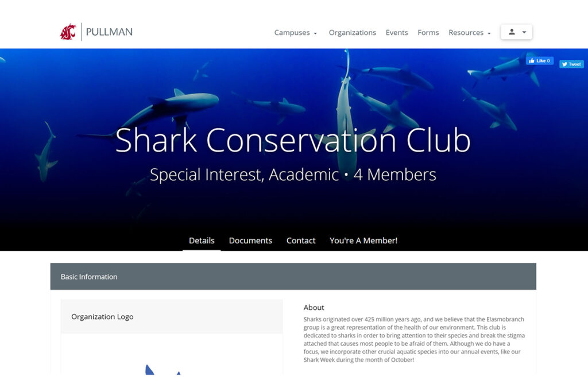
Task: Select the Details tab
Action: [202, 240]
